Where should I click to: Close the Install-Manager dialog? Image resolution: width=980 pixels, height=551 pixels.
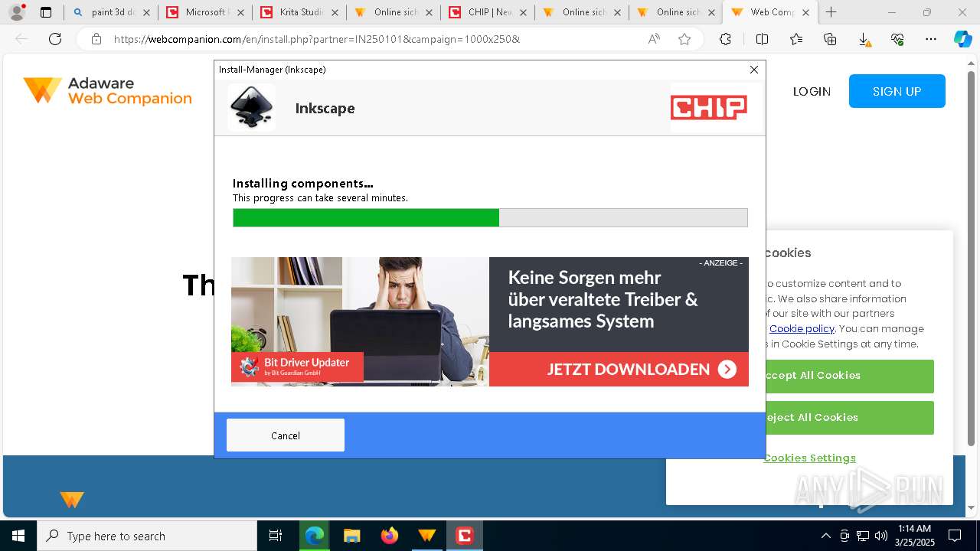click(754, 70)
